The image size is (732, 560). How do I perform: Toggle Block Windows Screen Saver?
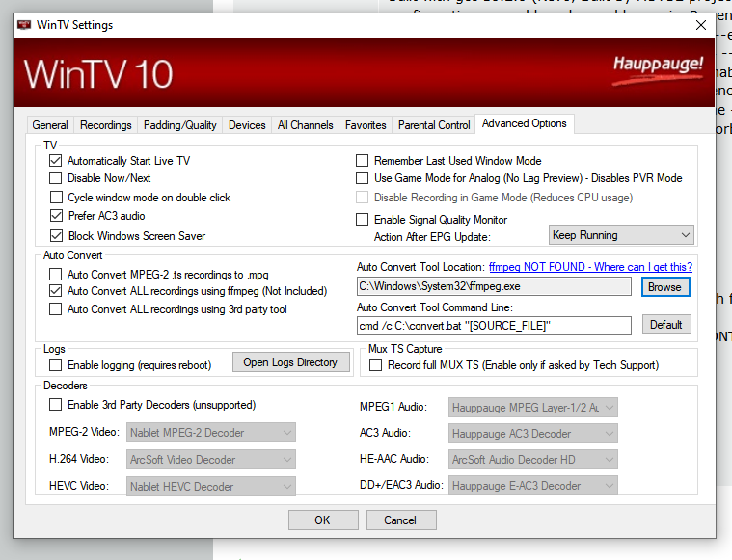(x=56, y=236)
